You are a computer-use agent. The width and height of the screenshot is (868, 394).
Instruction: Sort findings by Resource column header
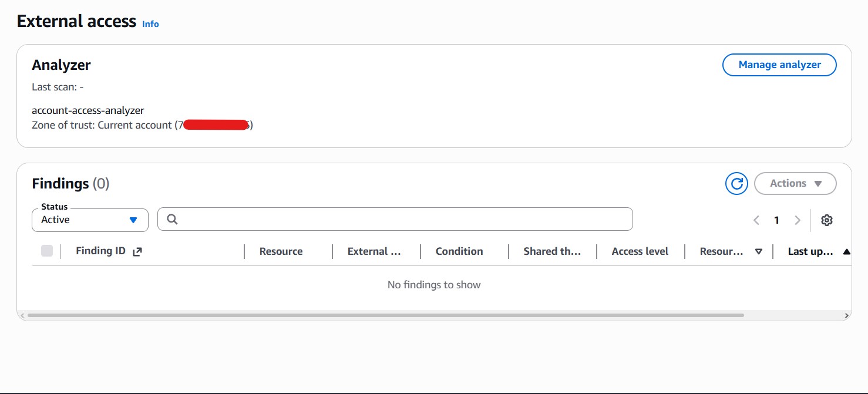(281, 251)
